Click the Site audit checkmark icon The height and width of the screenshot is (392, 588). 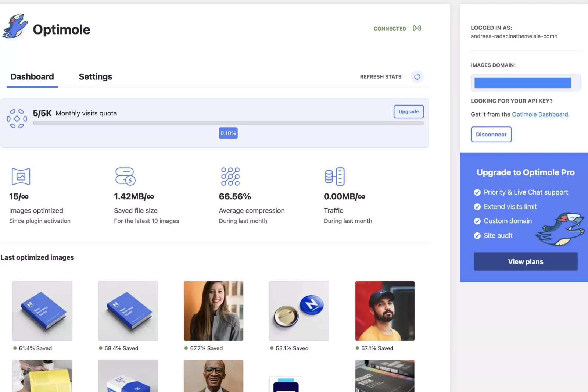coord(477,236)
